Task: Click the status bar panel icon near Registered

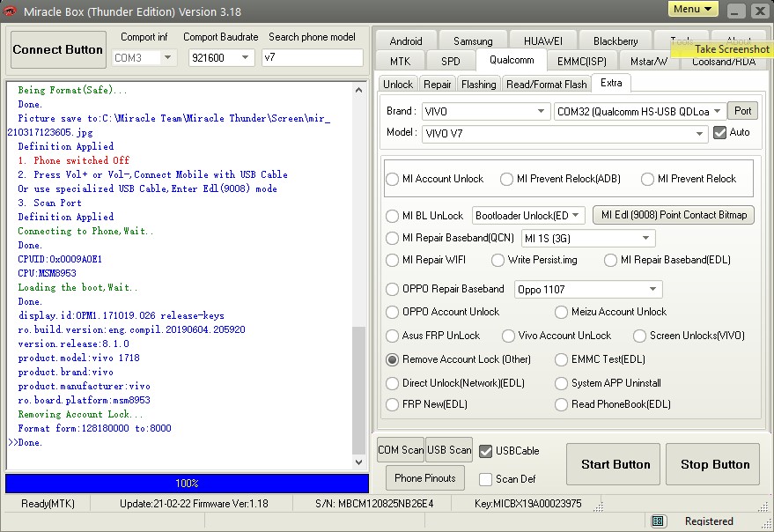Action: (x=658, y=521)
